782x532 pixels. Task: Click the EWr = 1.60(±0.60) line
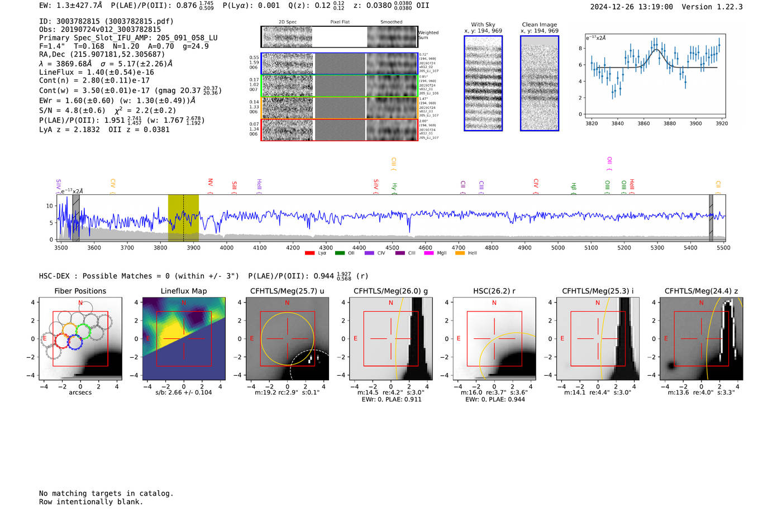(x=117, y=100)
